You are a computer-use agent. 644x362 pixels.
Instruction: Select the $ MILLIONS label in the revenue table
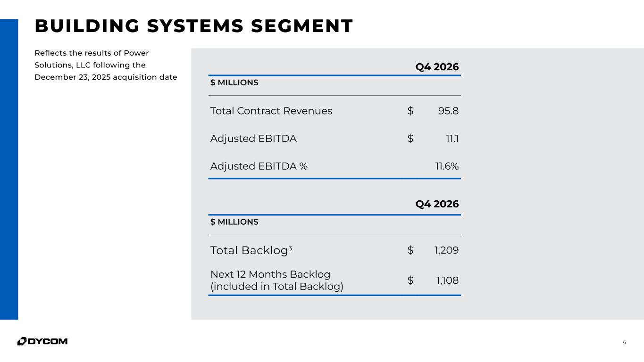click(234, 83)
